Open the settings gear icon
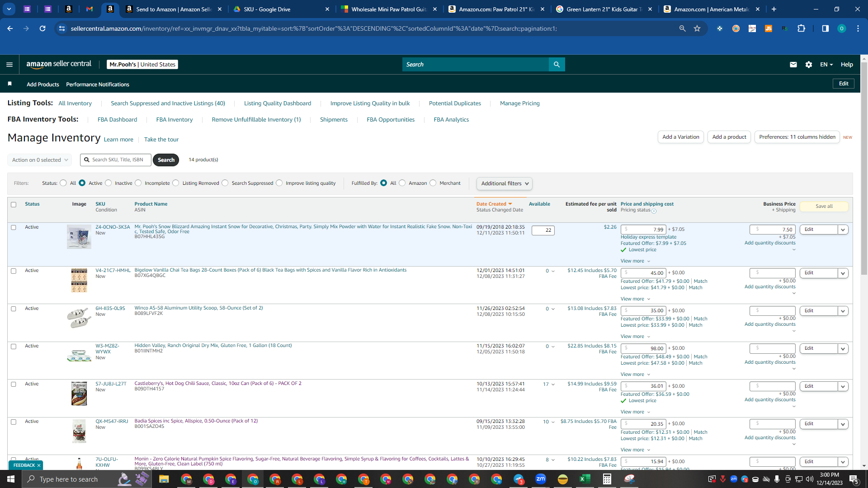 [x=809, y=65]
